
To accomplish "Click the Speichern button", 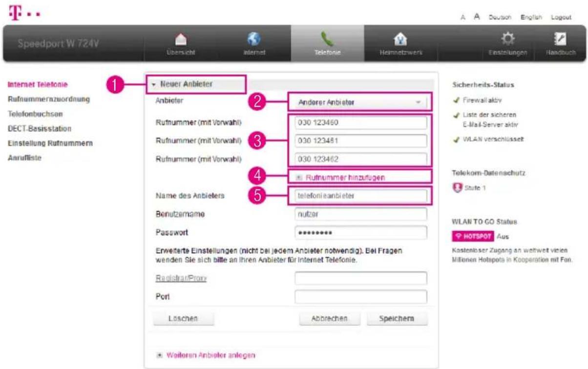I will pyautogui.click(x=397, y=318).
